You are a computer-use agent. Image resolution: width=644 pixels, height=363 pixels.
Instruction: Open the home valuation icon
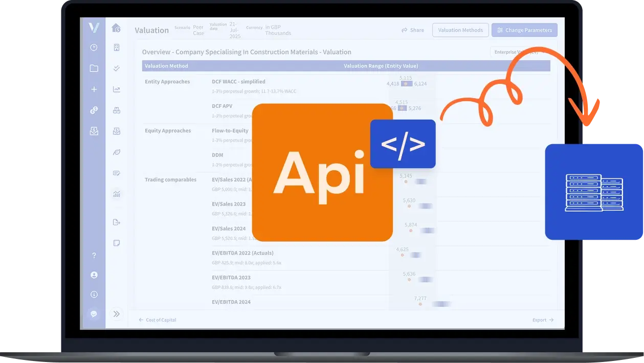click(x=116, y=28)
